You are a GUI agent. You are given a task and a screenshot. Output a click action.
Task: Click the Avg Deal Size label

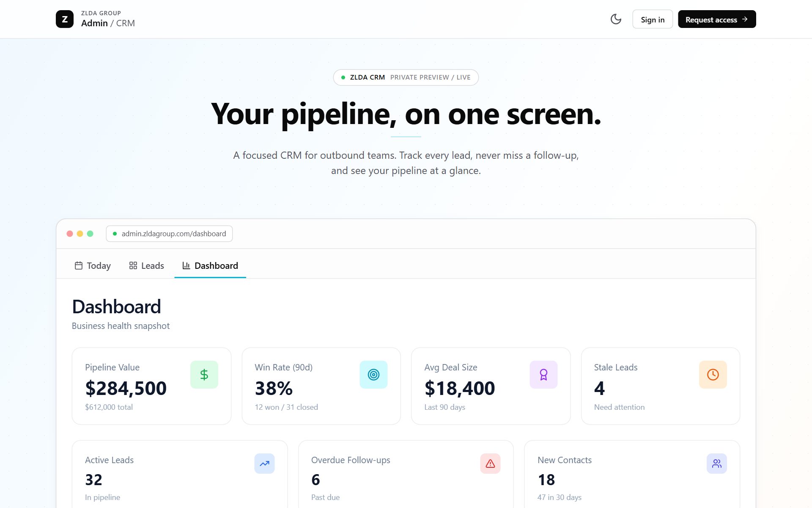[x=451, y=367]
